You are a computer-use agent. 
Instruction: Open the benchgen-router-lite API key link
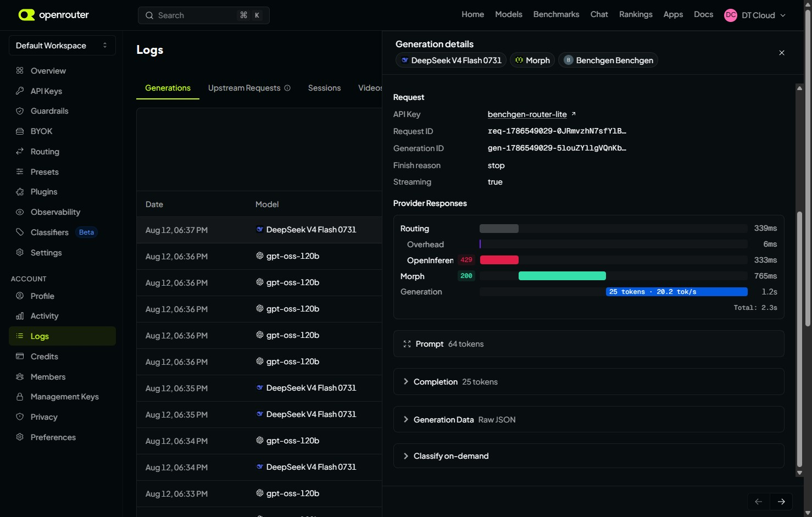coord(527,114)
